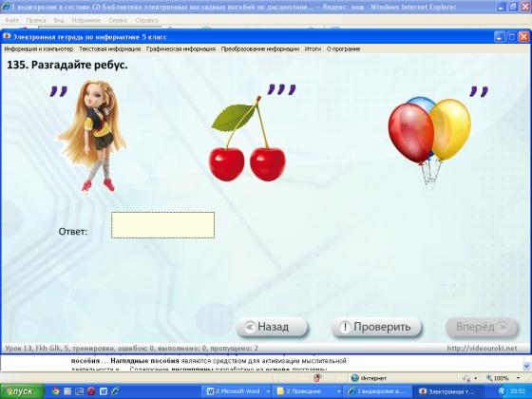Click the red round quick launch icon
This screenshot has width=532, height=399.
pyautogui.click(x=91, y=391)
